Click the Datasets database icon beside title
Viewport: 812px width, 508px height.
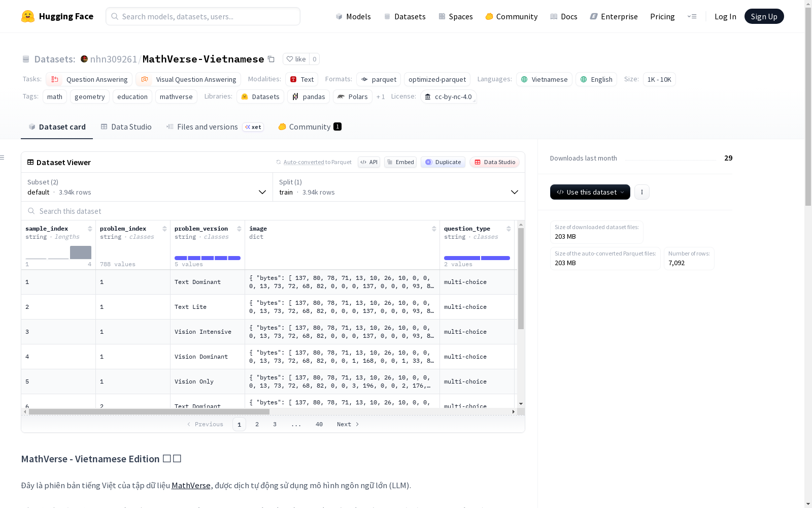click(26, 59)
